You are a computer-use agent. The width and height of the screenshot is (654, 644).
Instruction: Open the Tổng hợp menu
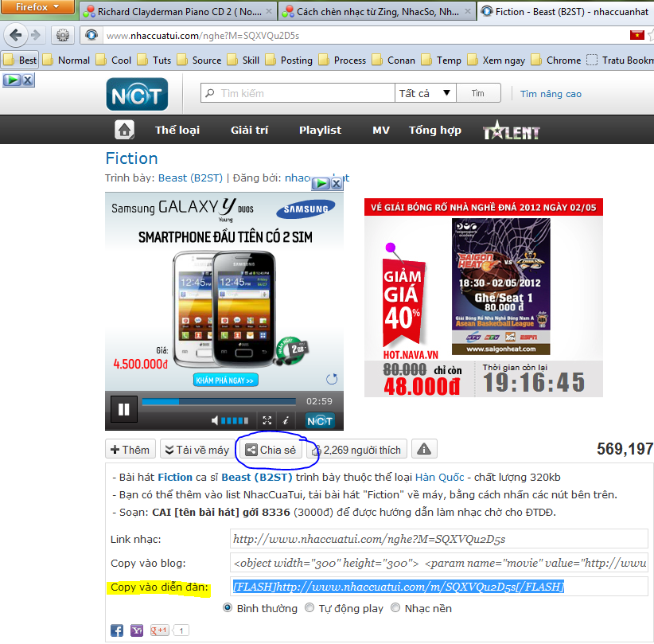point(435,131)
